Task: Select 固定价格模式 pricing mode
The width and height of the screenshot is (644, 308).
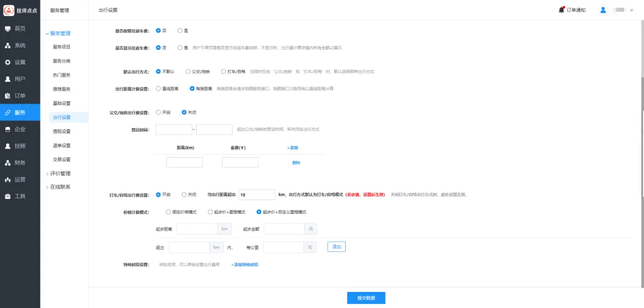Action: [169, 211]
